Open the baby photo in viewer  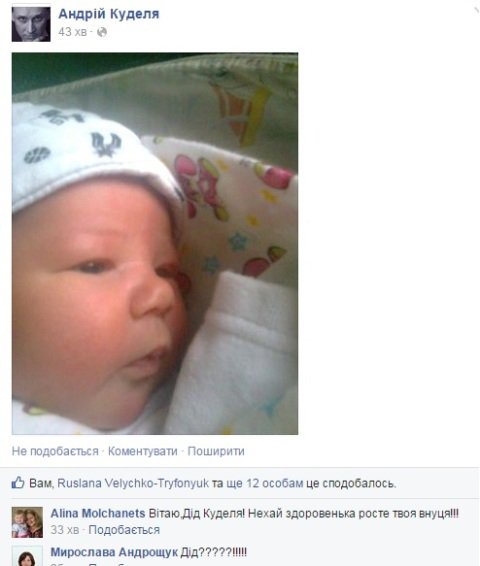[x=155, y=244]
